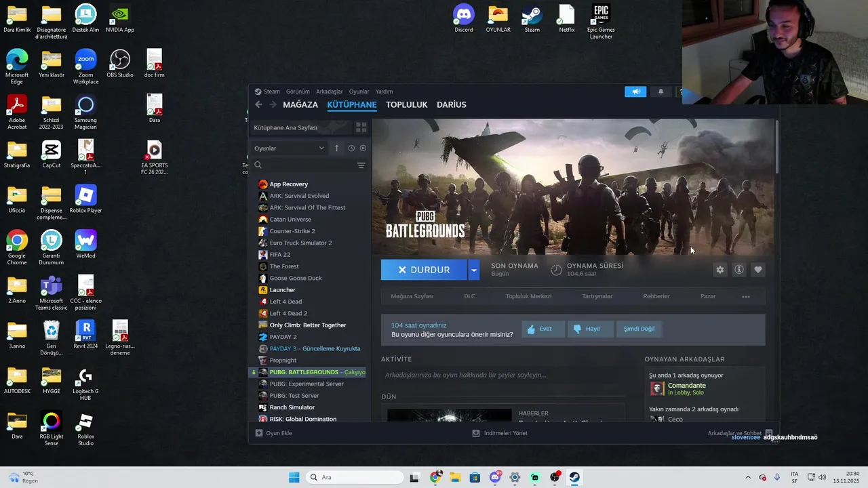Show PUBG game info icon
This screenshot has width=868, height=488.
tap(739, 270)
